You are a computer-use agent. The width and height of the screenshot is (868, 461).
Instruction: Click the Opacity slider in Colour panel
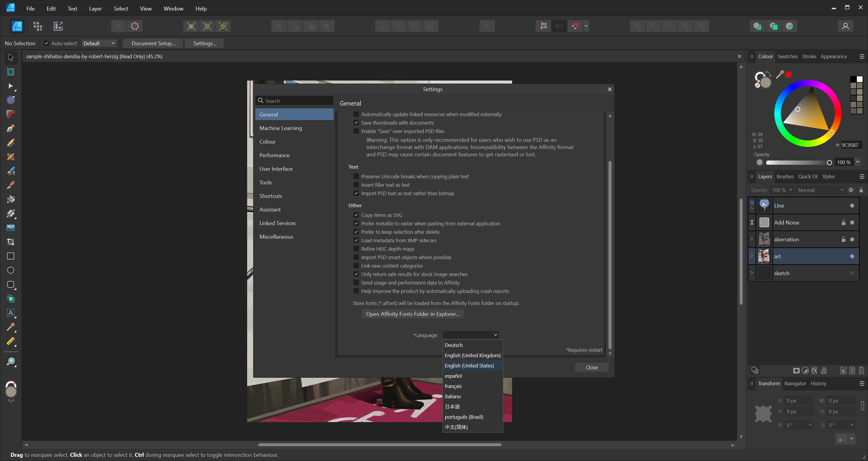797,163
